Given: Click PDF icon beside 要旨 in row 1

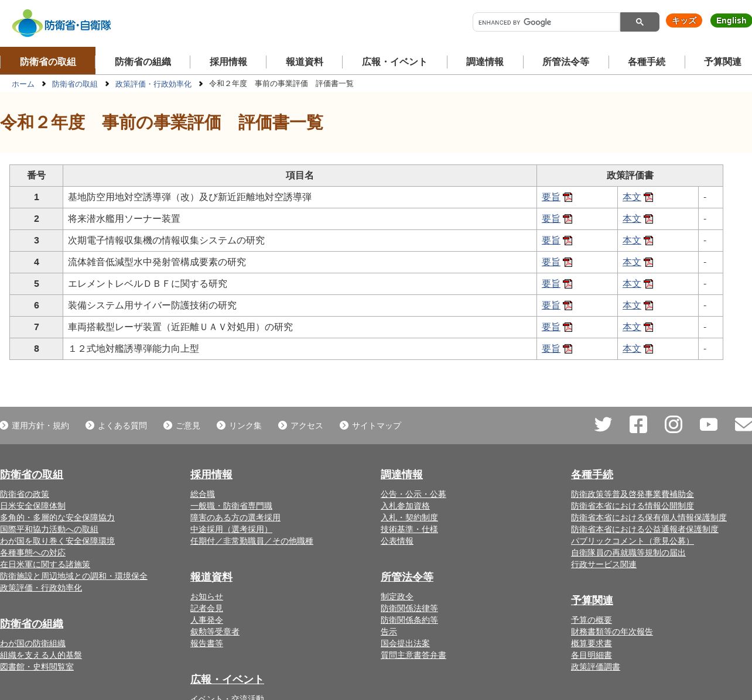Looking at the screenshot, I should point(568,197).
